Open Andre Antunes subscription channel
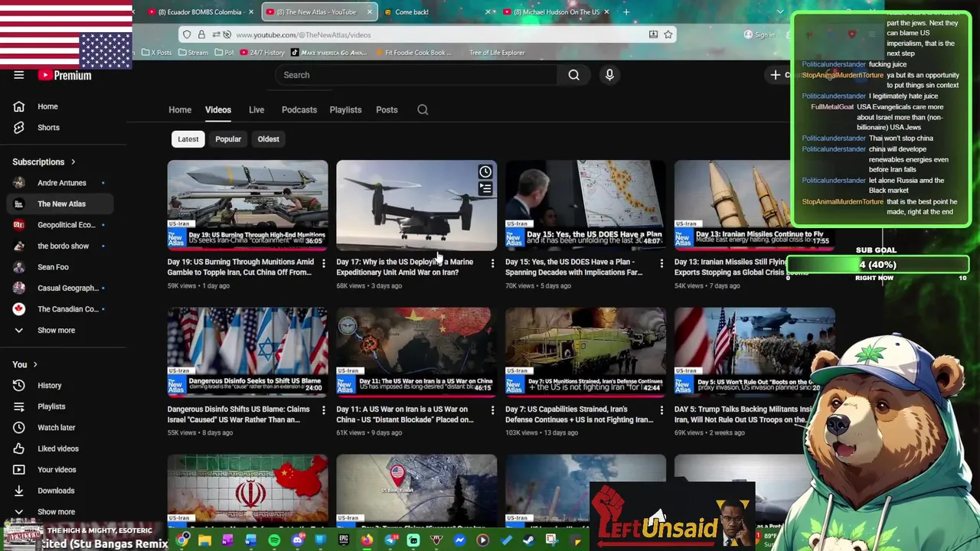This screenshot has width=980, height=551. tap(63, 183)
